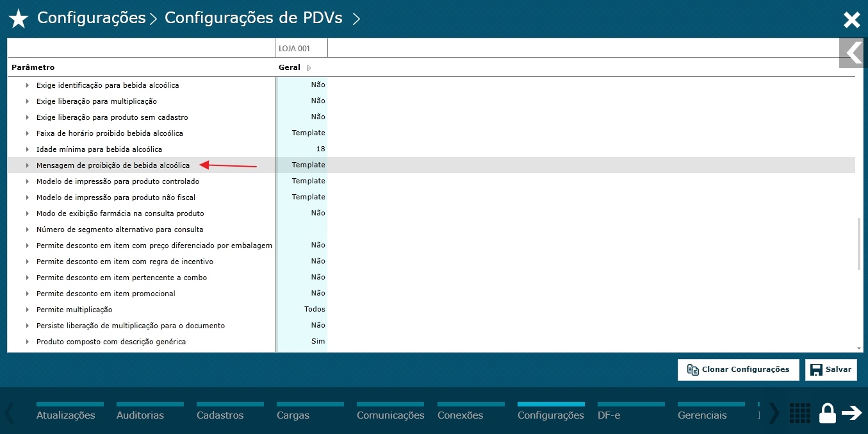
Task: Select the Mensagem de proibição de bebida alcoólica label
Action: tap(113, 165)
